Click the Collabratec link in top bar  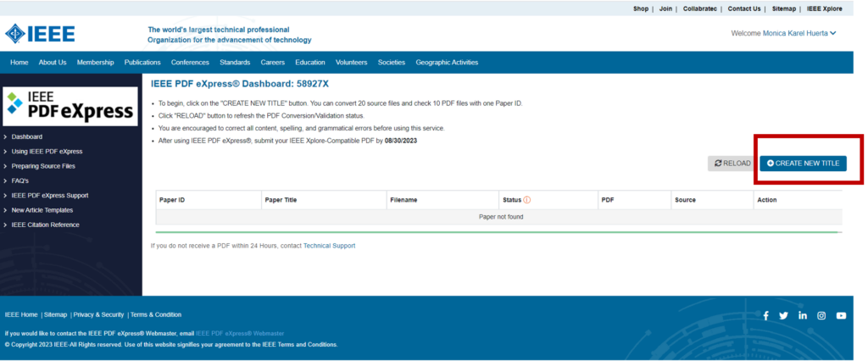[699, 8]
